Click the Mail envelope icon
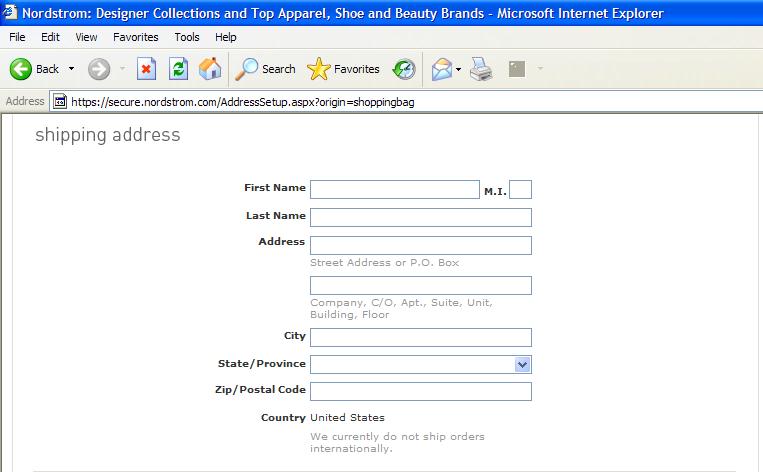This screenshot has width=763, height=472. [x=442, y=69]
